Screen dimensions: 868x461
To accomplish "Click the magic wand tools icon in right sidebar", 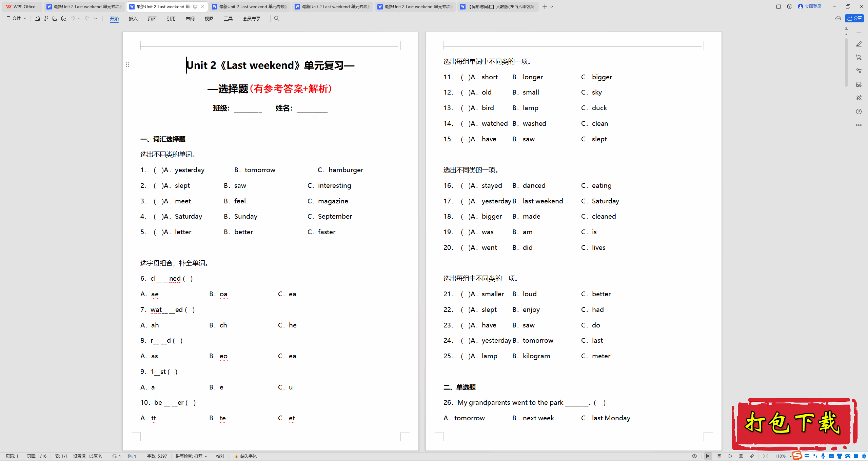I will pos(859,98).
